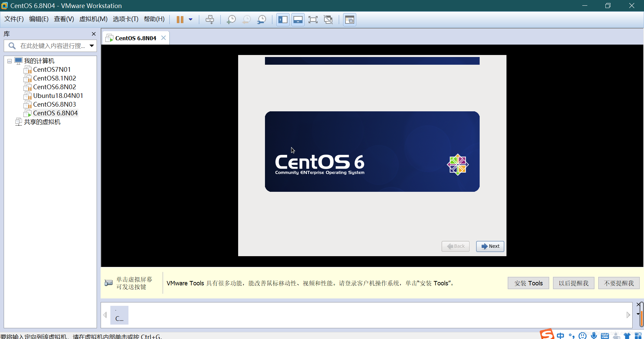Restore down the VMware window
The height and width of the screenshot is (339, 644).
(x=608, y=6)
